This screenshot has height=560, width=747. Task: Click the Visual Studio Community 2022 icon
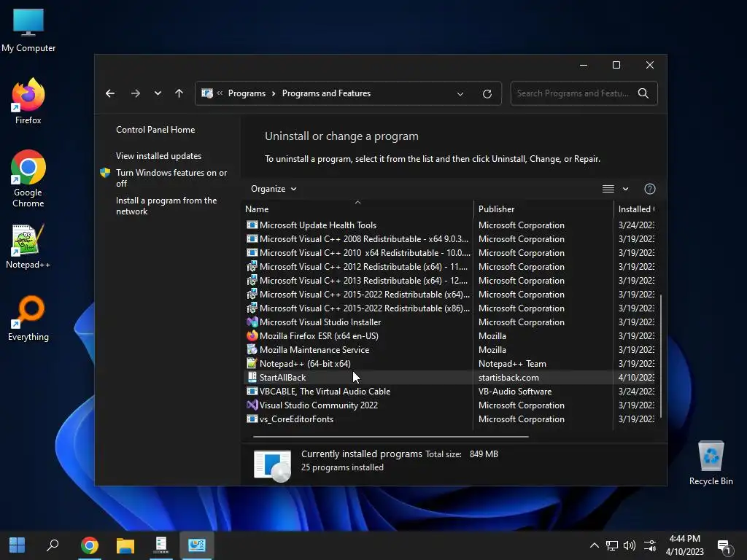tap(252, 405)
